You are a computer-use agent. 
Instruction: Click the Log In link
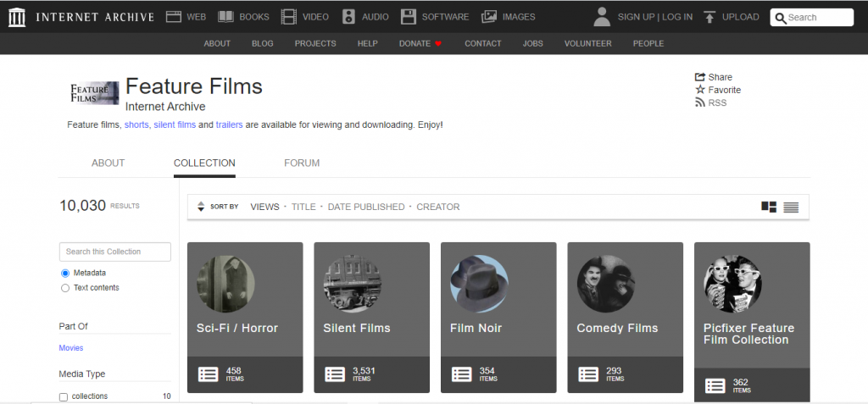pyautogui.click(x=677, y=17)
